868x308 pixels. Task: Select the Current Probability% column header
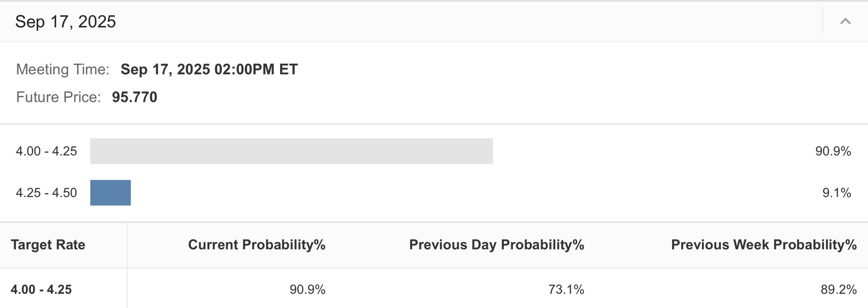tap(256, 245)
